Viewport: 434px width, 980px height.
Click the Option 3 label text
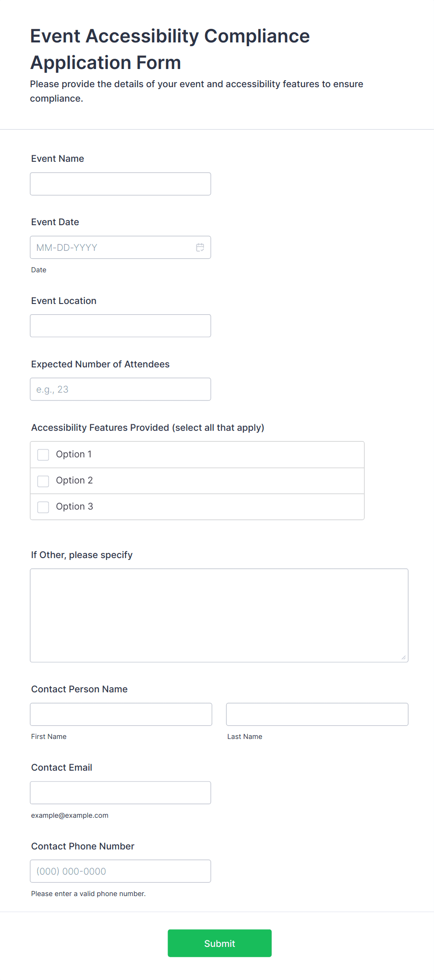74,507
